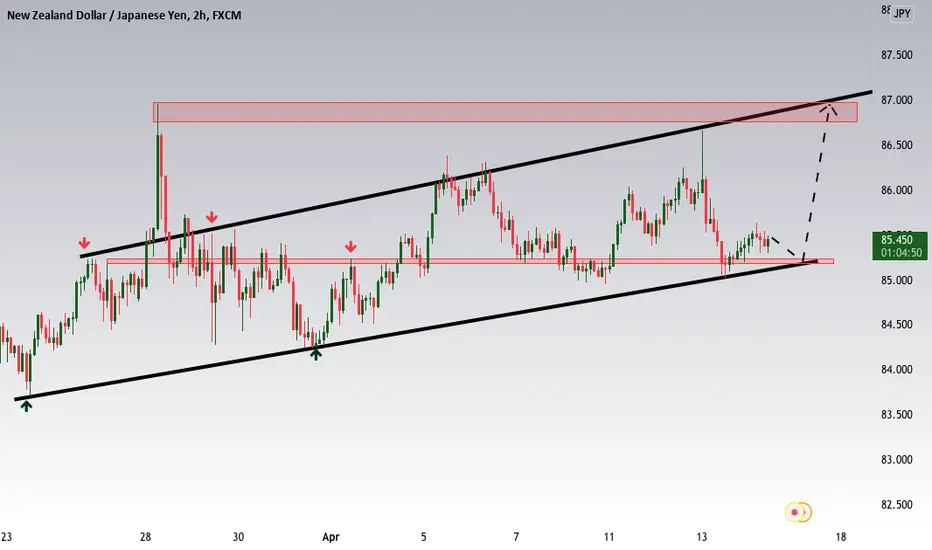Click the date label 5 on time axis
This screenshot has width=932, height=550.
[x=424, y=537]
